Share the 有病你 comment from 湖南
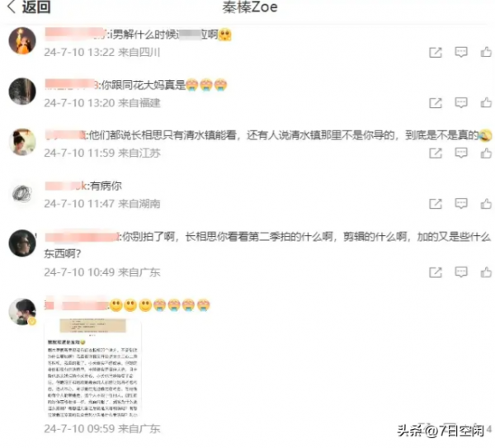Screen dimensions: 495x448 pos(436,204)
